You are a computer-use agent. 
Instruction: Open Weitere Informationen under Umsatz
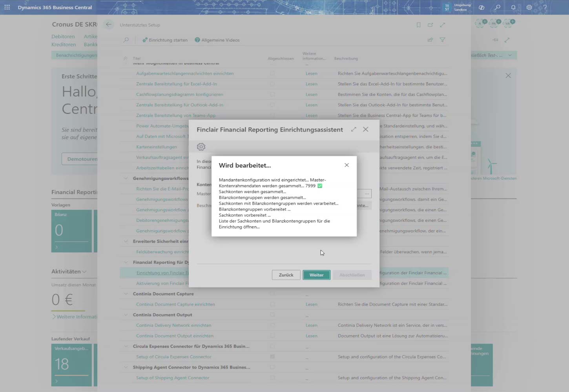coord(75,317)
